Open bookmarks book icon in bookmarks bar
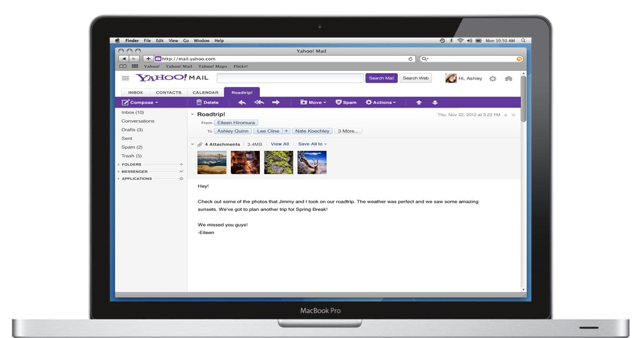Viewport: 644px width, 338px height. [123, 67]
